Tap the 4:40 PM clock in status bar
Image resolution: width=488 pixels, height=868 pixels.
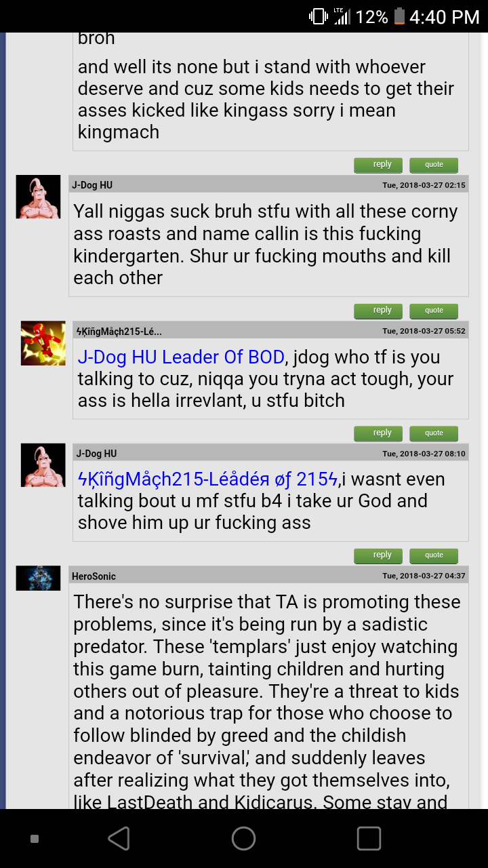[x=444, y=16]
